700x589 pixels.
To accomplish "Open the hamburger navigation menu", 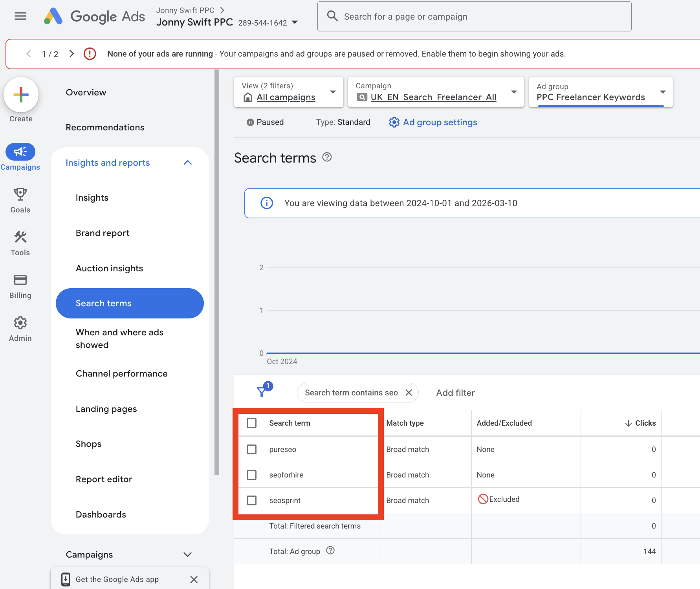I will [20, 16].
